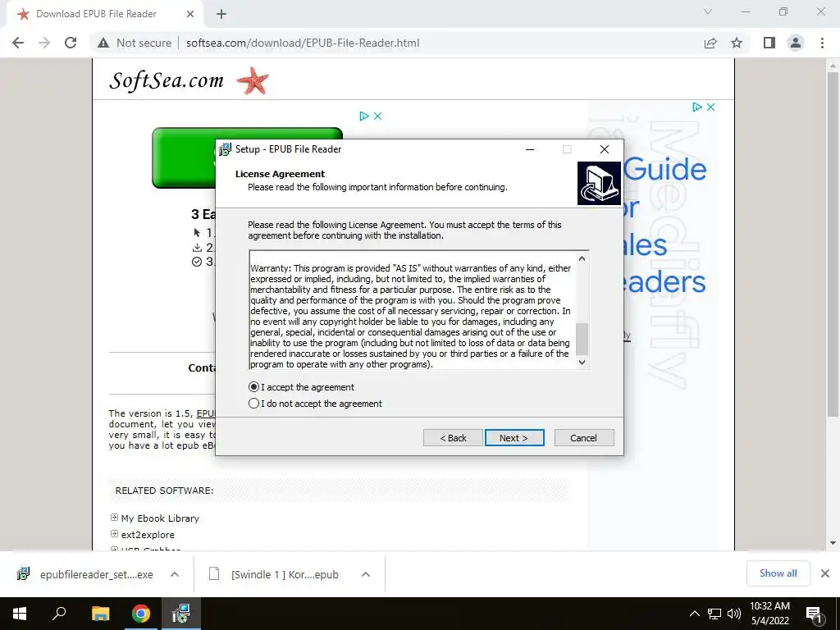Open ext2explore related software link
The height and width of the screenshot is (630, 840).
tap(148, 535)
